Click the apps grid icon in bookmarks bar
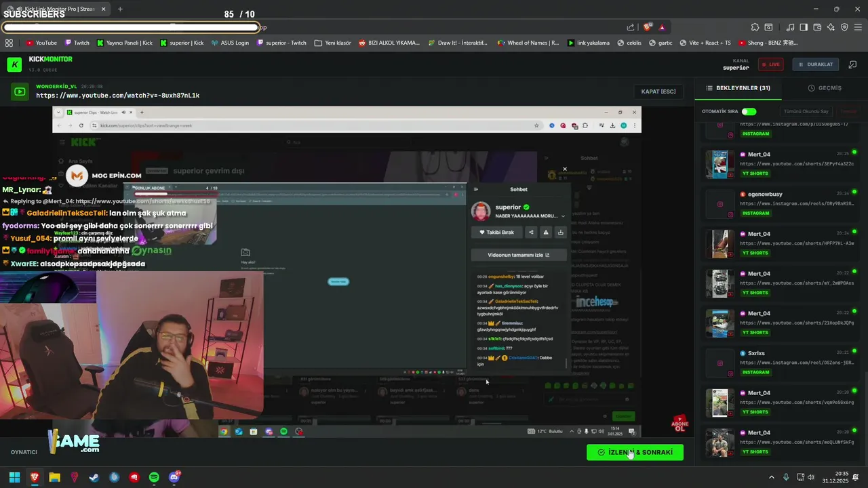The image size is (868, 488). tap(9, 43)
